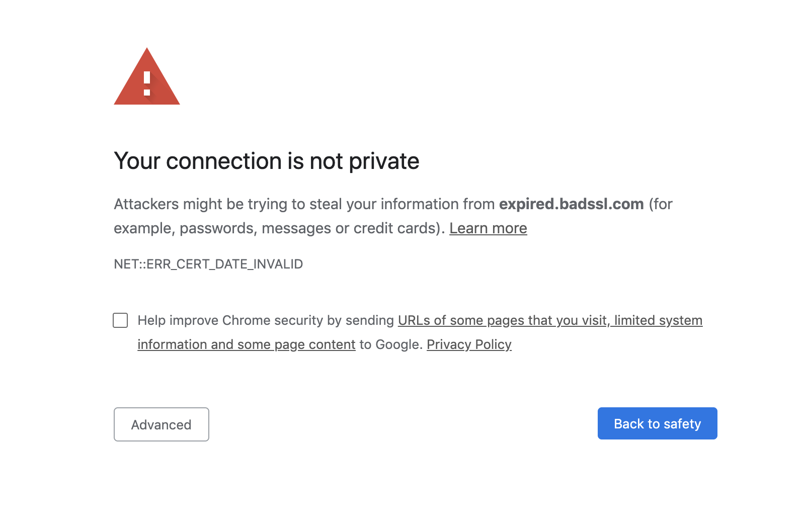Screen dimensions: 803x532
Task: Click the 'to Google.' text before Privacy Policy
Action: pos(391,344)
